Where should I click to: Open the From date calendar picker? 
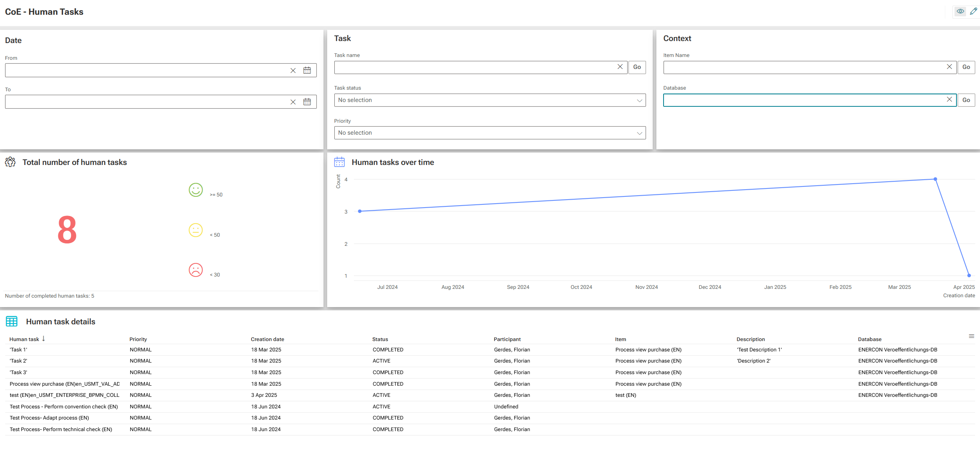point(307,71)
